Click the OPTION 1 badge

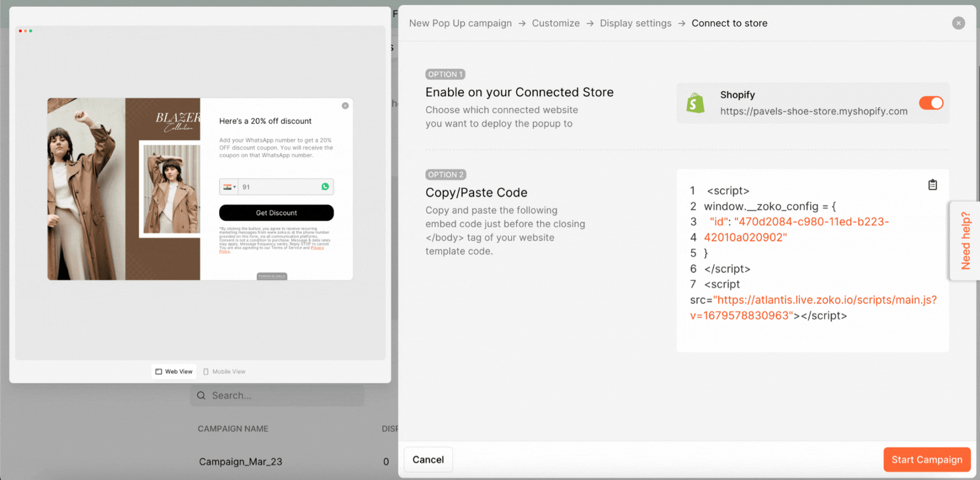pyautogui.click(x=446, y=74)
